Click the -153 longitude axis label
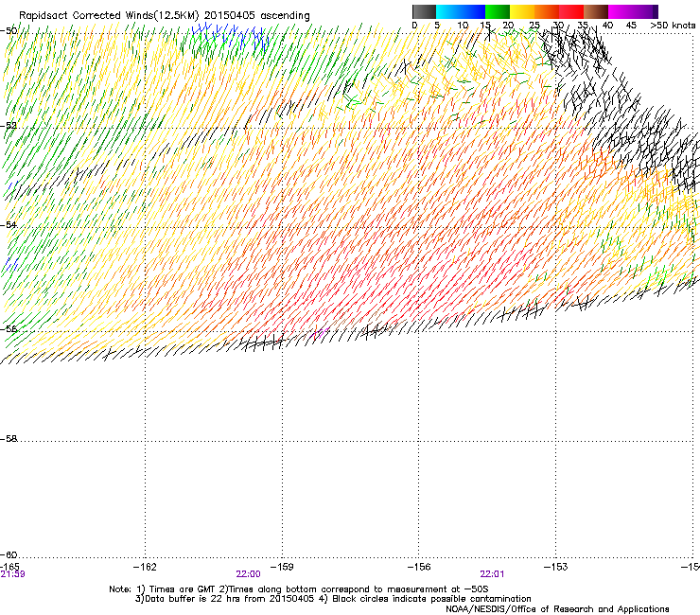 coord(556,567)
